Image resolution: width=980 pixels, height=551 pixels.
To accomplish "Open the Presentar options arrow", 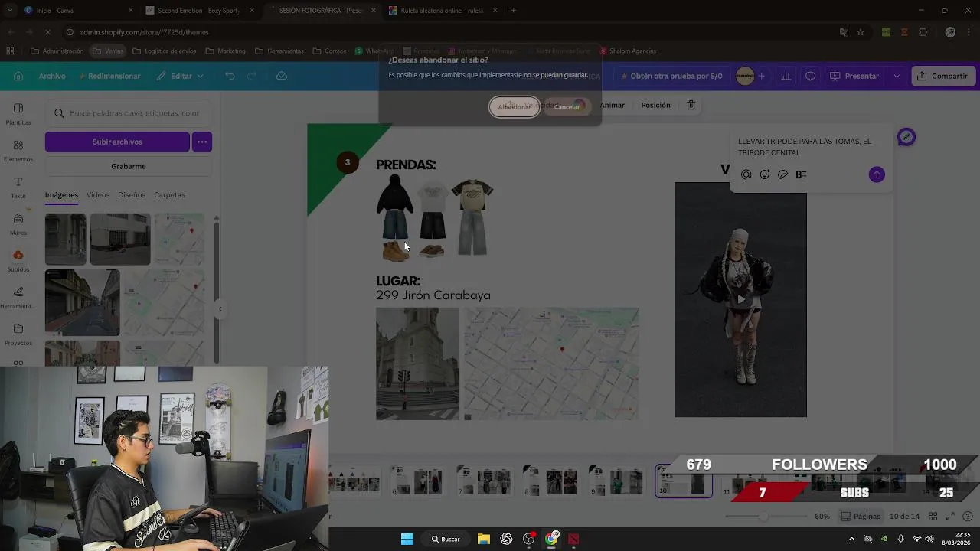I will 897,76.
